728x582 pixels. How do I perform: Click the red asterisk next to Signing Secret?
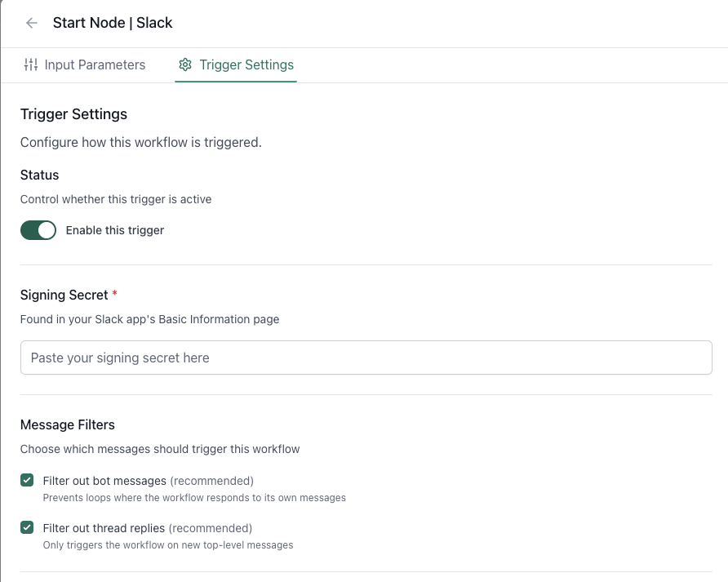pyautogui.click(x=112, y=295)
